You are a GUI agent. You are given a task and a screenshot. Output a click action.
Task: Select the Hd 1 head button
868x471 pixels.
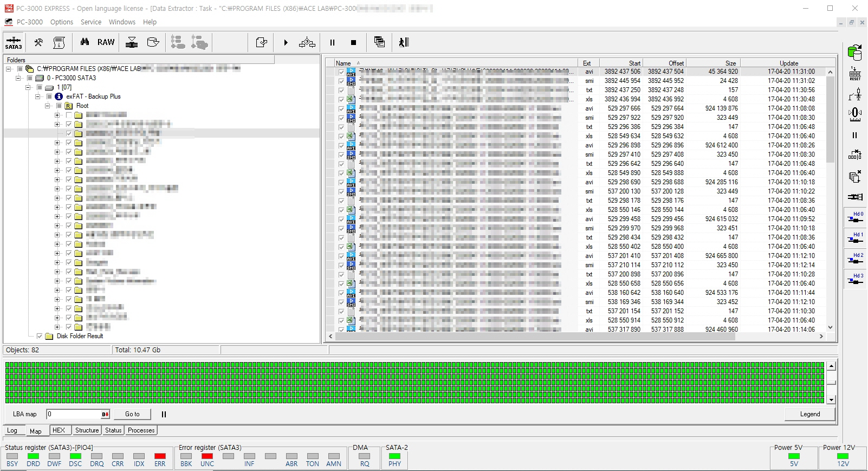tap(855, 237)
